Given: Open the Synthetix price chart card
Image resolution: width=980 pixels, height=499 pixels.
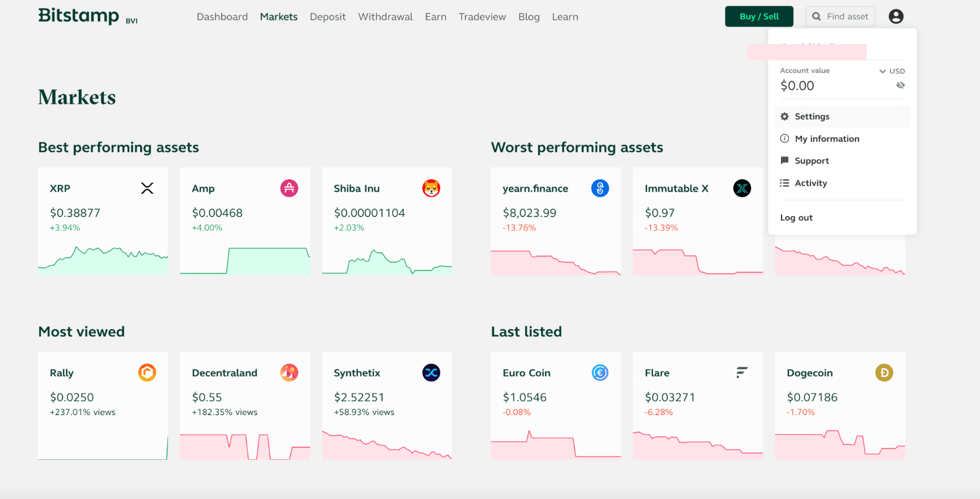Looking at the screenshot, I should [387, 405].
